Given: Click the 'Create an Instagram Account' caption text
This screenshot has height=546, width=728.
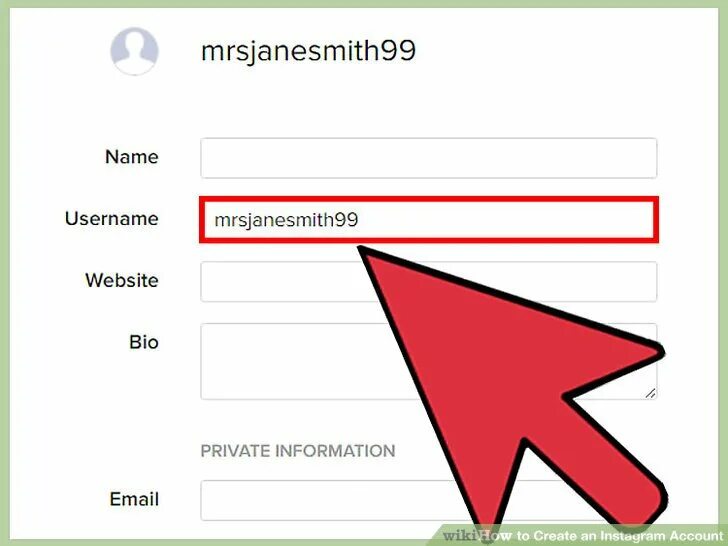Looking at the screenshot, I should tap(628, 535).
